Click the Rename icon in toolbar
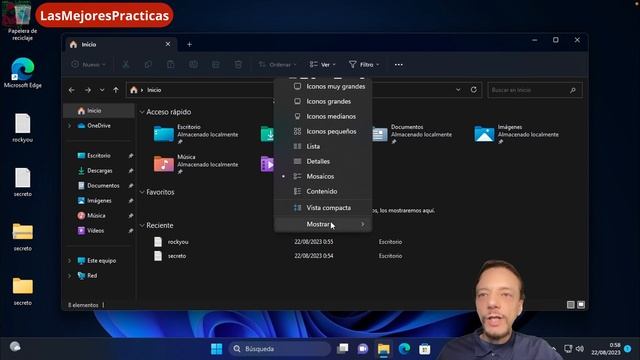Screen dimensions: 640x360 [193, 64]
